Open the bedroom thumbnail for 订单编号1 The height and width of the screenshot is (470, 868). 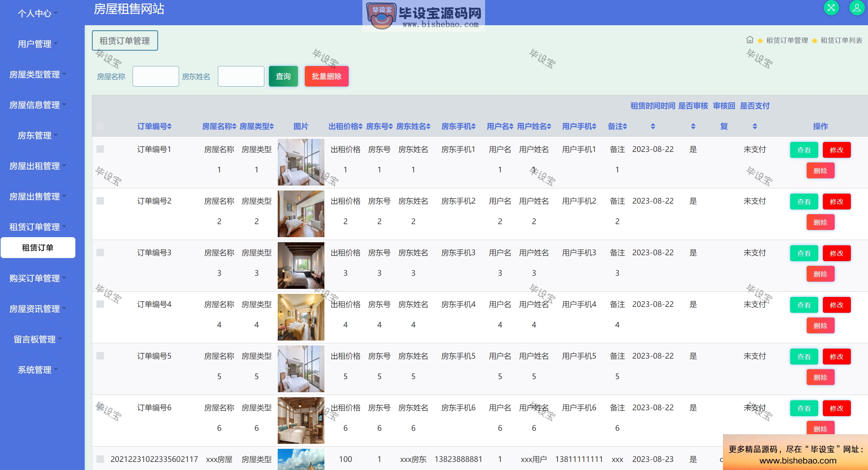301,162
